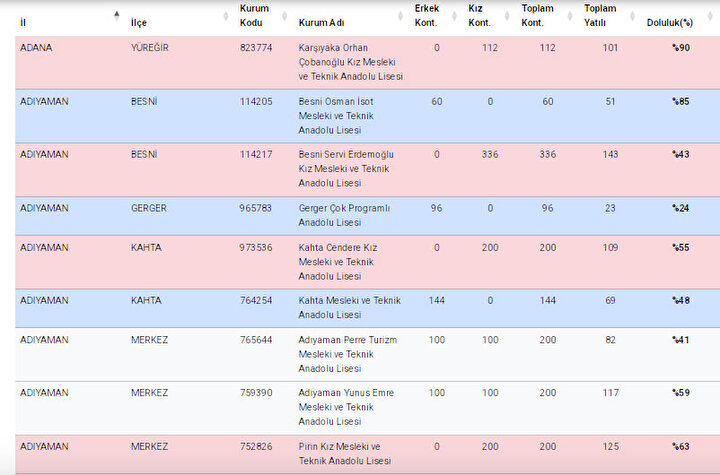Sort table by İl column sort arrow
The height and width of the screenshot is (475, 720).
coord(117,16)
